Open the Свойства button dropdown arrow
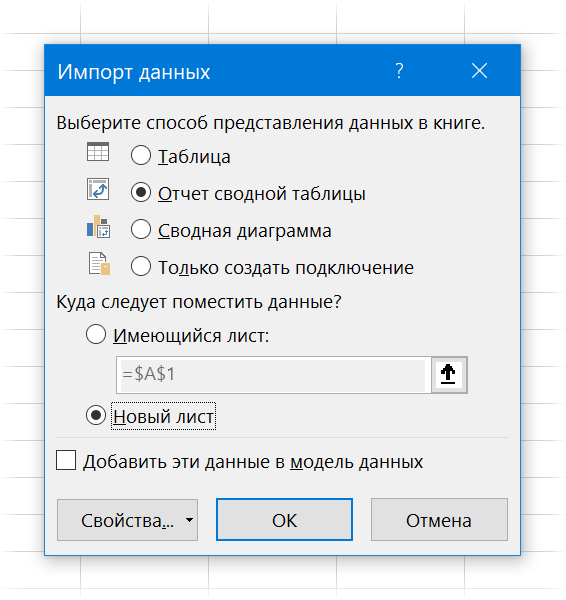 tap(189, 520)
